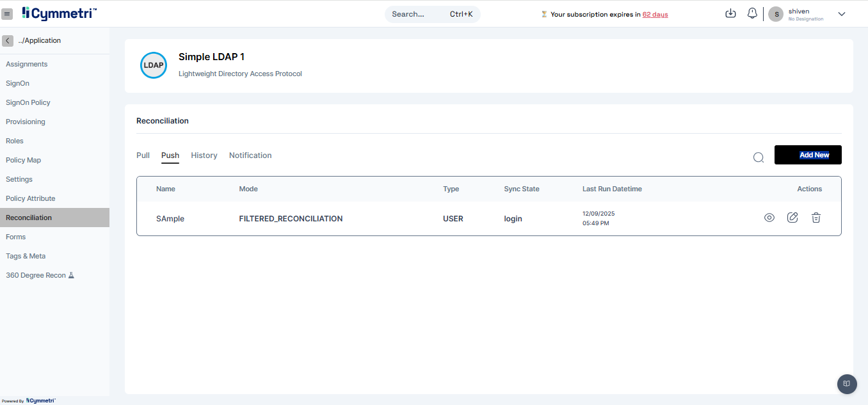This screenshot has width=868, height=405.
Task: Toggle the hamburger menu icon
Action: tap(8, 14)
